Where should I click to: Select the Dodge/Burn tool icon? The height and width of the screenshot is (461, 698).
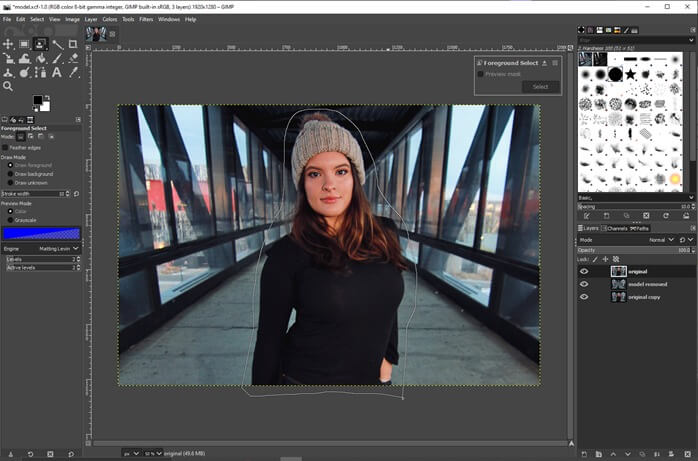point(24,72)
